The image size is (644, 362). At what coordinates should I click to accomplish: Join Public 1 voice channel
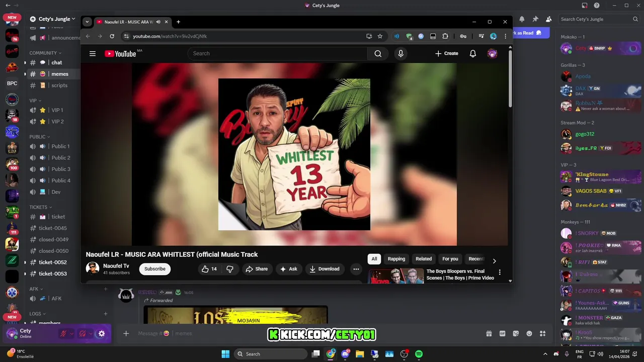click(53, 146)
